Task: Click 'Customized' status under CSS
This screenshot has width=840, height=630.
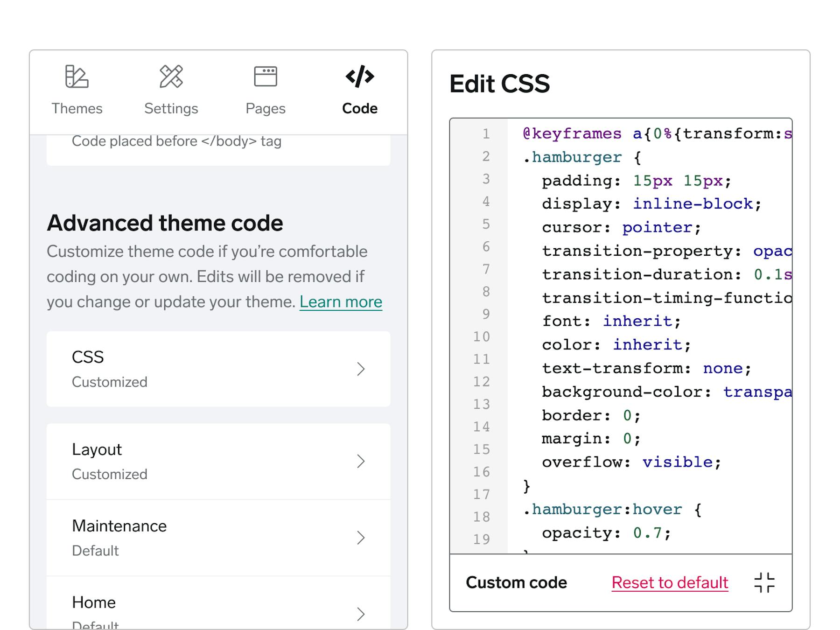Action: 110,382
